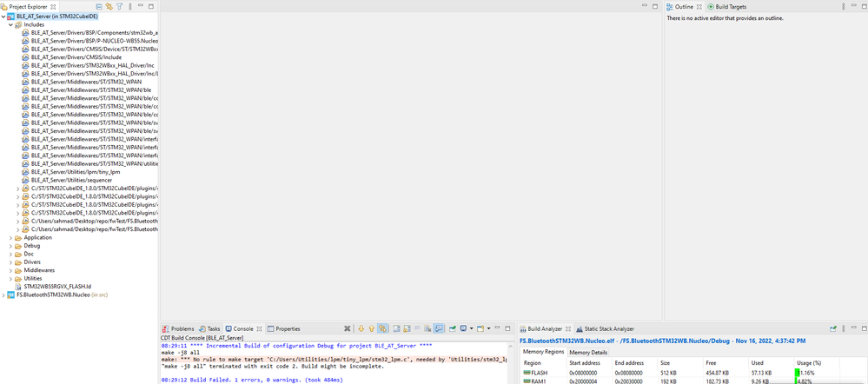868x384 pixels.
Task: Expand the Application folder
Action: coord(10,237)
